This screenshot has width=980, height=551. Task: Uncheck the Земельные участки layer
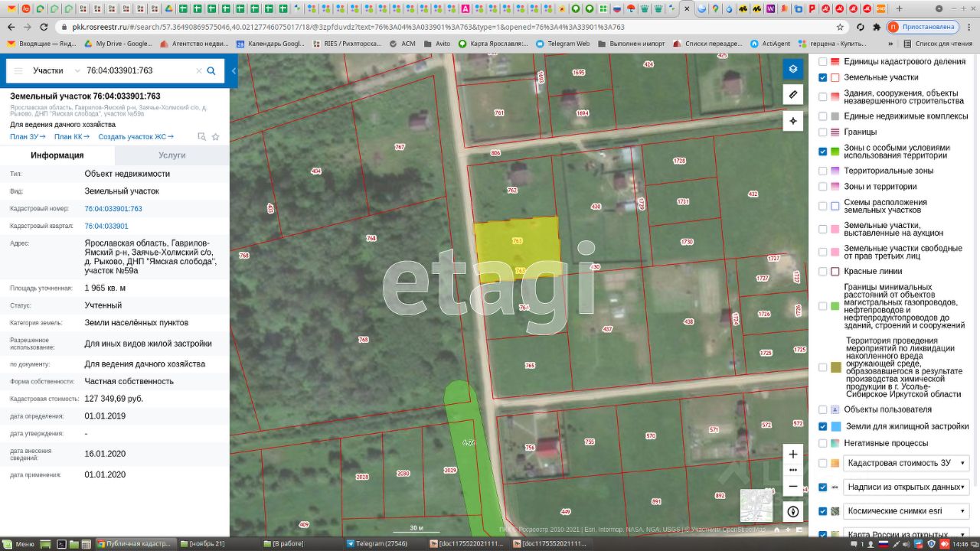(x=823, y=77)
